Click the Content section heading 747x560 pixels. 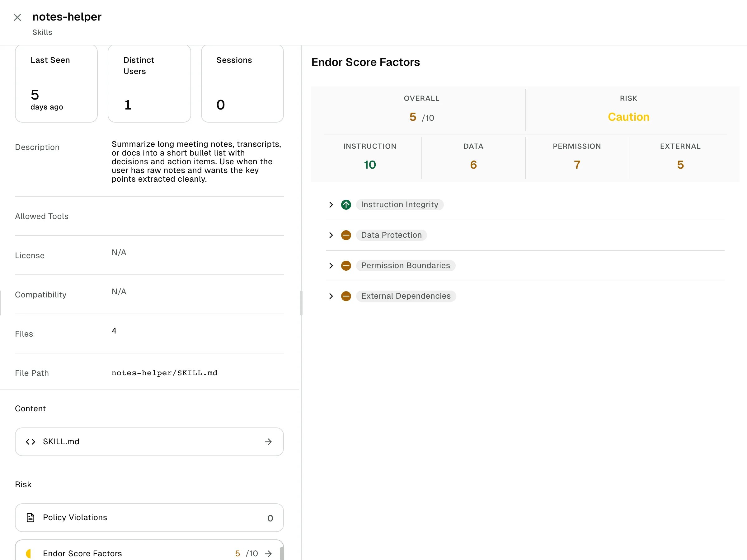[x=31, y=408]
